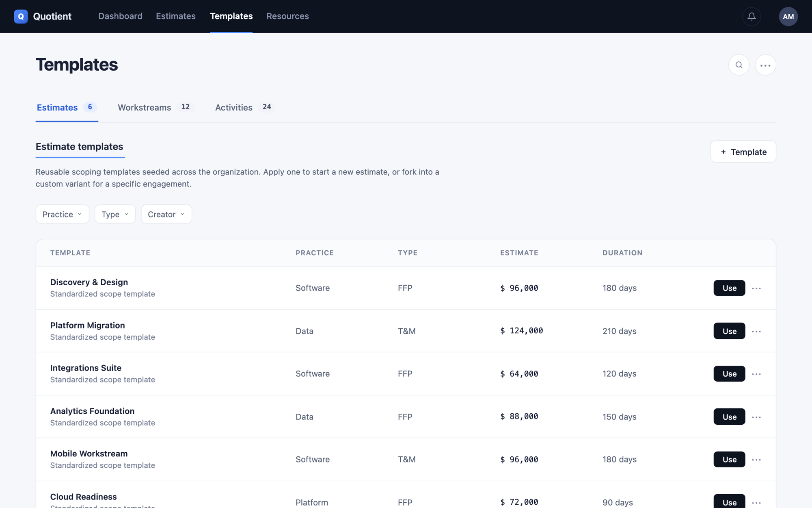Click T&M type in Platform Migration row
This screenshot has width=812, height=508.
tap(406, 331)
